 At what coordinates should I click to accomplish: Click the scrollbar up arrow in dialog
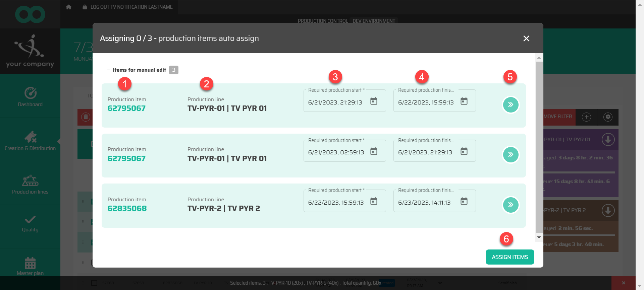pos(539,58)
